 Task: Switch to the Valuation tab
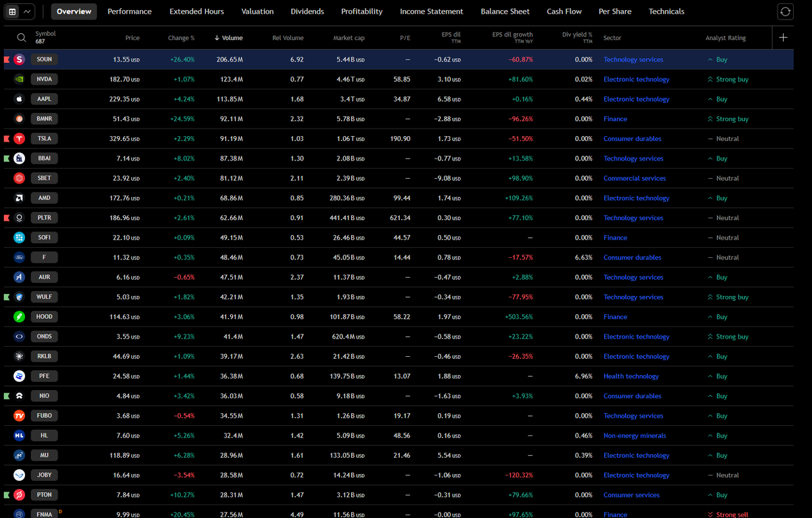[258, 12]
